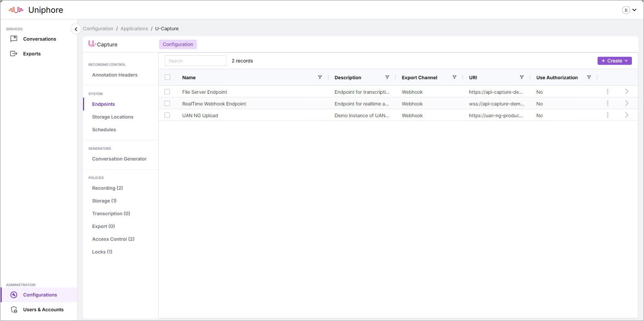The height and width of the screenshot is (321, 644).
Task: Open more options for UAN NG Upload
Action: pos(608,115)
